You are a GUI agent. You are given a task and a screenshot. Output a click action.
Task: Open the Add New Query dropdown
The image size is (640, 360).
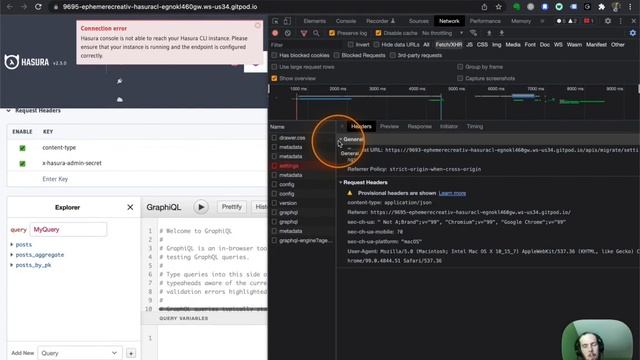click(79, 353)
